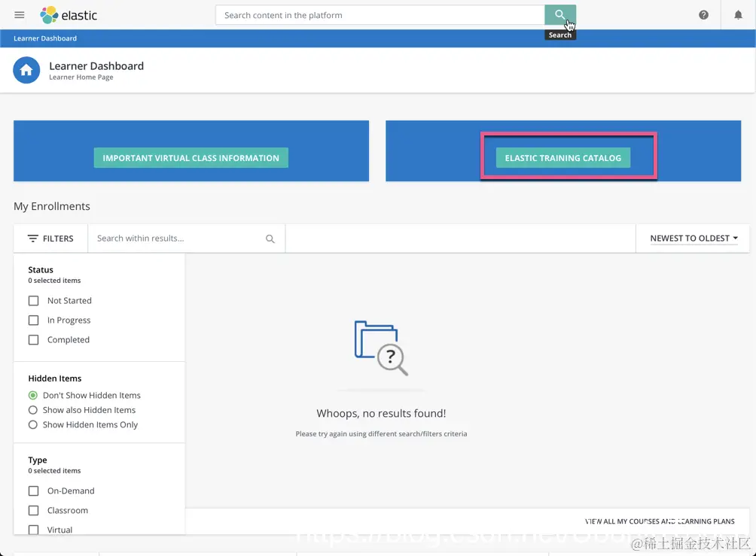Viewport: 756px width, 556px height.
Task: Check the On-Demand type filter
Action: 33,491
